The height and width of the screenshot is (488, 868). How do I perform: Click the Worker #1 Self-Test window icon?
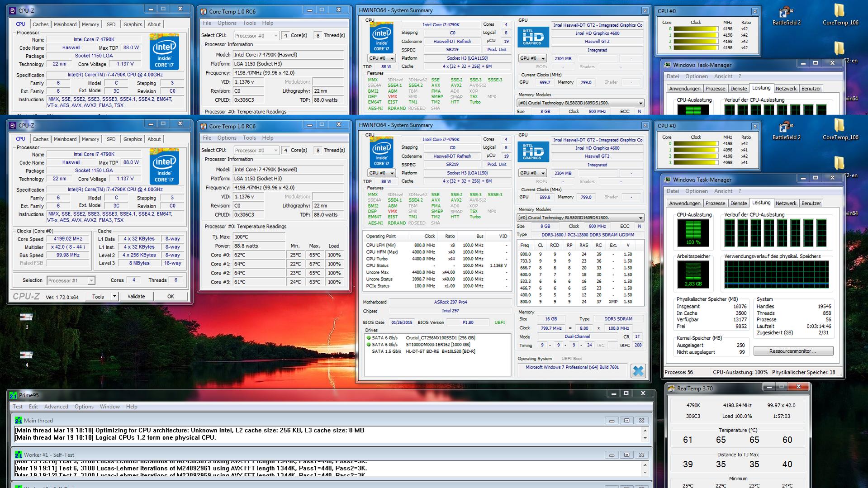coord(18,455)
